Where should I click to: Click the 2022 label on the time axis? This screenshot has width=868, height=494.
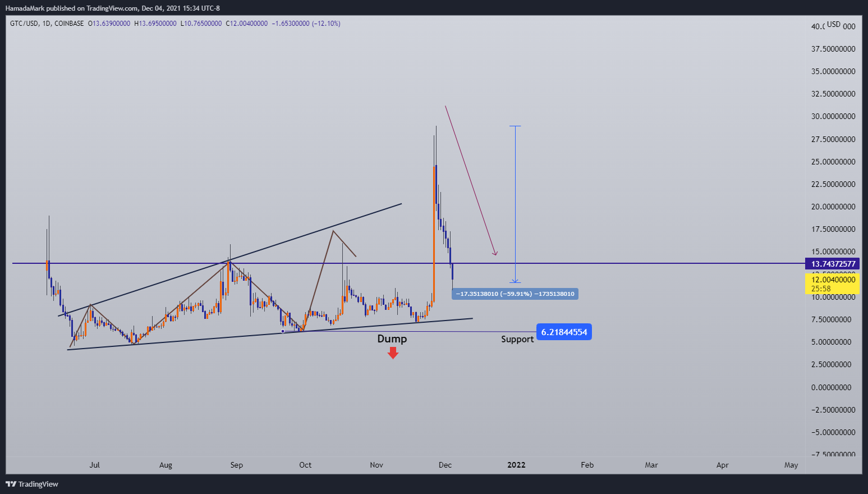pyautogui.click(x=516, y=465)
